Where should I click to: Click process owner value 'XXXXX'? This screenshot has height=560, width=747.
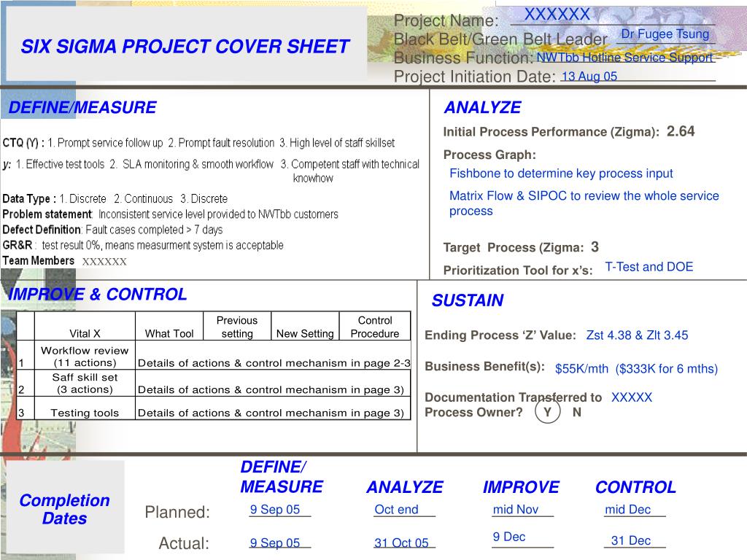tap(631, 397)
